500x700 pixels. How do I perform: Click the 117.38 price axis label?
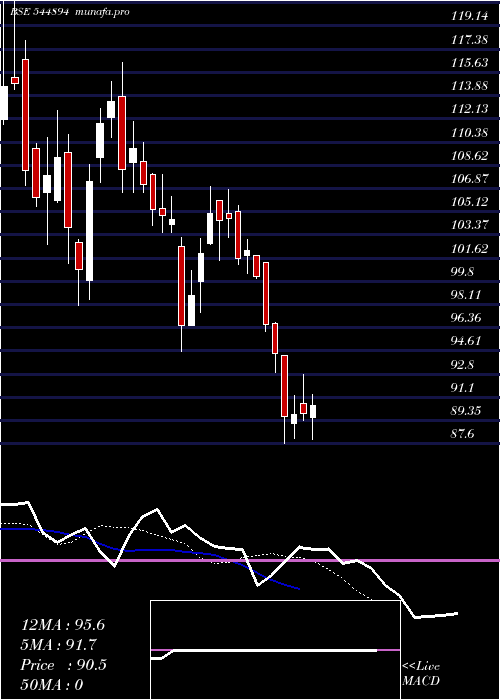[x=469, y=40]
